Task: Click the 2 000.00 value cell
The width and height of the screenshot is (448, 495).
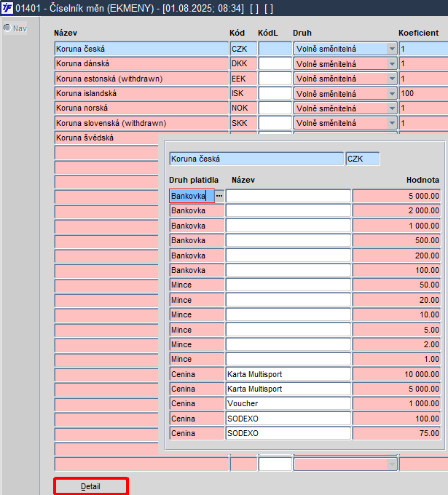Action: (396, 211)
